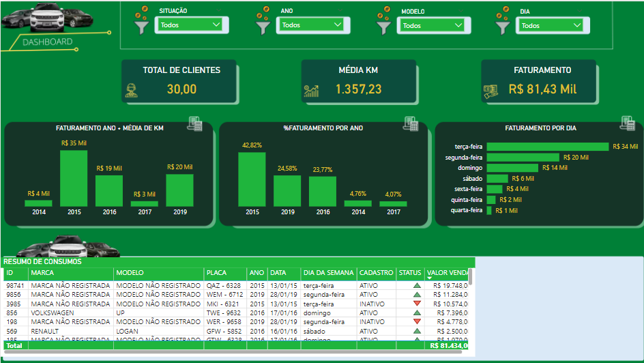Select the sábado bar R$ 6 Mil

tap(497, 179)
